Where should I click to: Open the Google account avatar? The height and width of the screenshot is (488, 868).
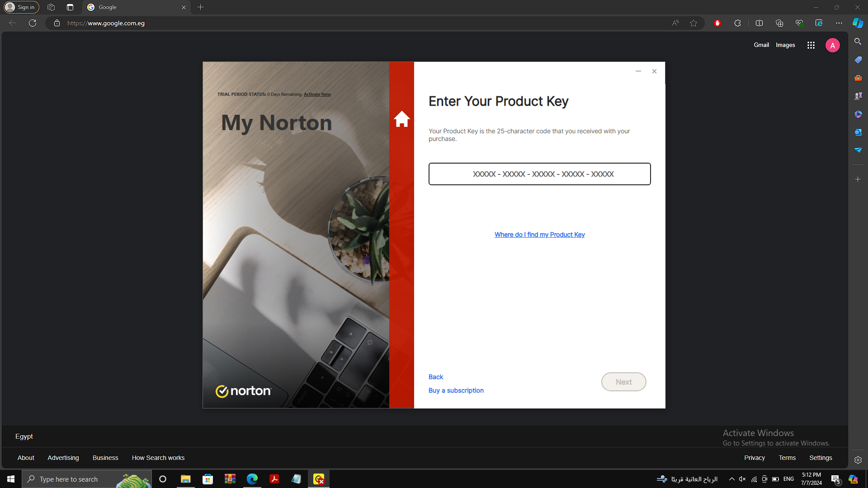833,45
